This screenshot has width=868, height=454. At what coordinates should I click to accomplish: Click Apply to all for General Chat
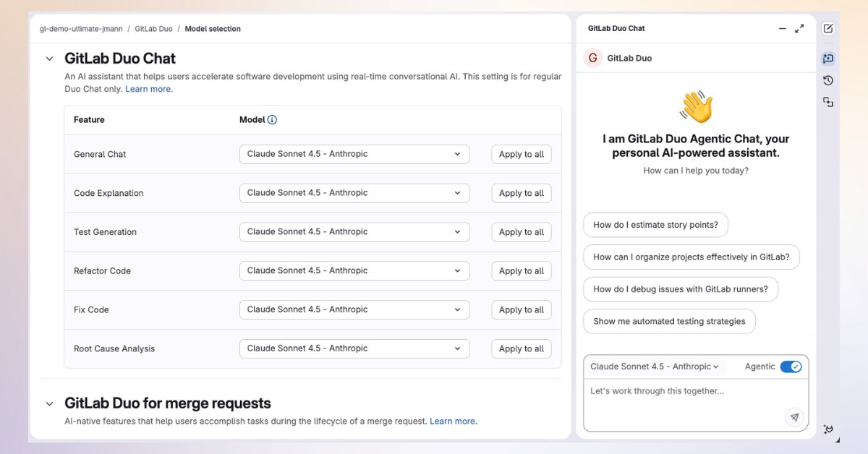point(522,154)
